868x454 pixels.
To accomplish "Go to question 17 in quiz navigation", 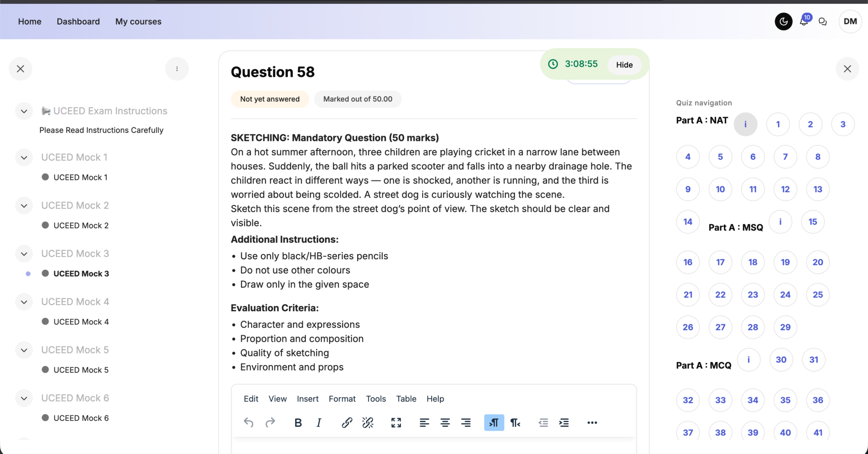I will [x=720, y=262].
